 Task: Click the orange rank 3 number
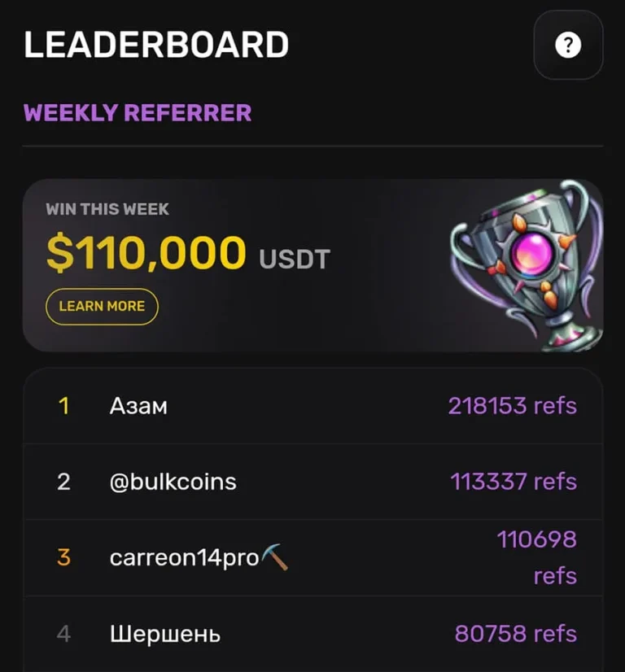click(x=63, y=558)
